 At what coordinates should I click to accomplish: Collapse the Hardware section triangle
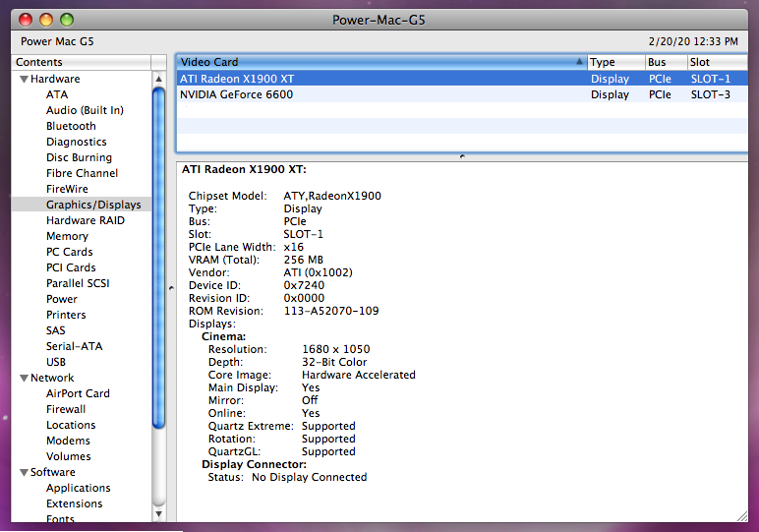click(x=24, y=79)
